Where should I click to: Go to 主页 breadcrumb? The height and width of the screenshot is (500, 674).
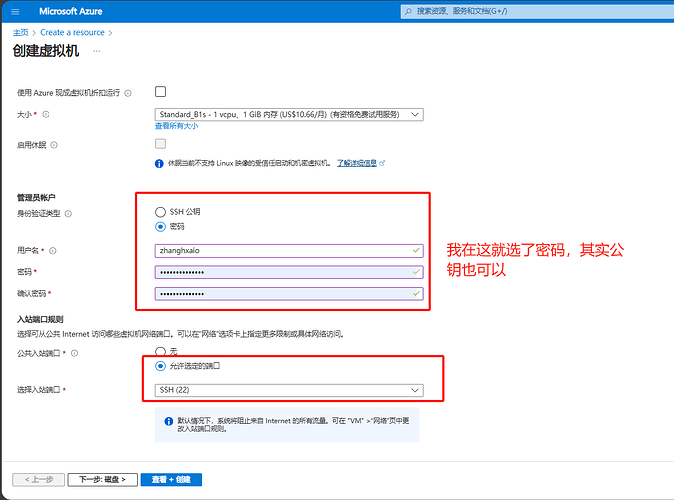(21, 33)
